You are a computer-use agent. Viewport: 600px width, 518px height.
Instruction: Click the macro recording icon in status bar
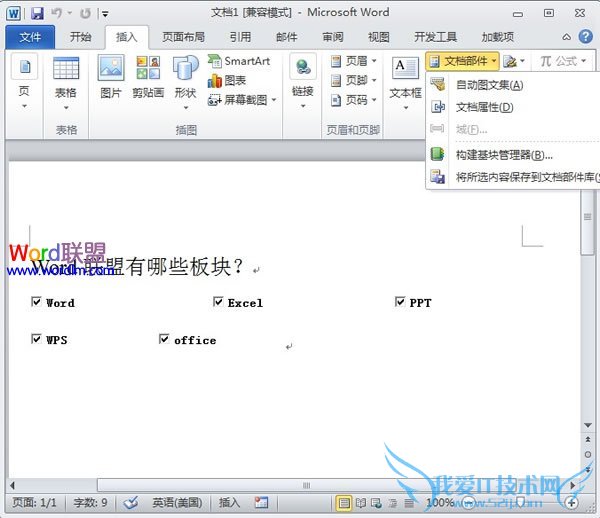pos(261,502)
